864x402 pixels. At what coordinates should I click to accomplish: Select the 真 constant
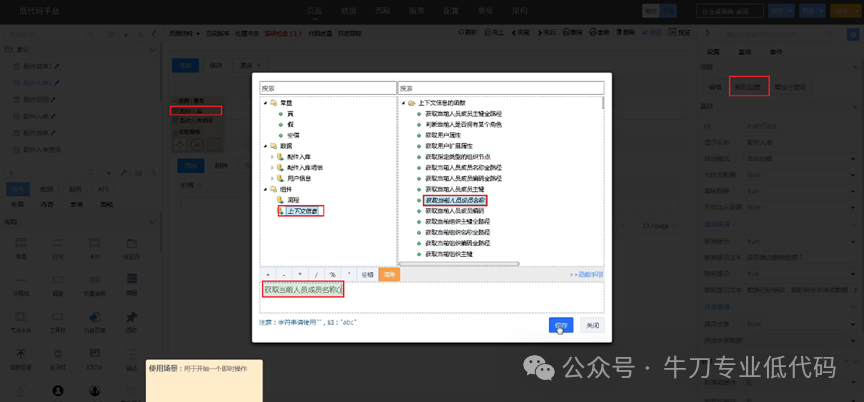[x=290, y=113]
